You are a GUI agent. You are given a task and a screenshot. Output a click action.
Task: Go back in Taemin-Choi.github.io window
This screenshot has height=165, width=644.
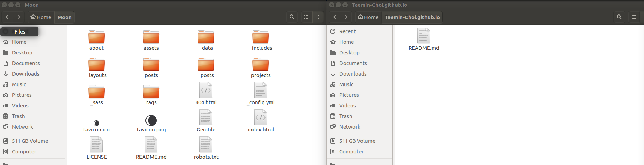[335, 17]
